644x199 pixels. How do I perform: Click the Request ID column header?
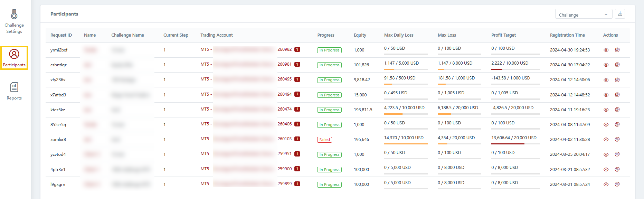61,35
